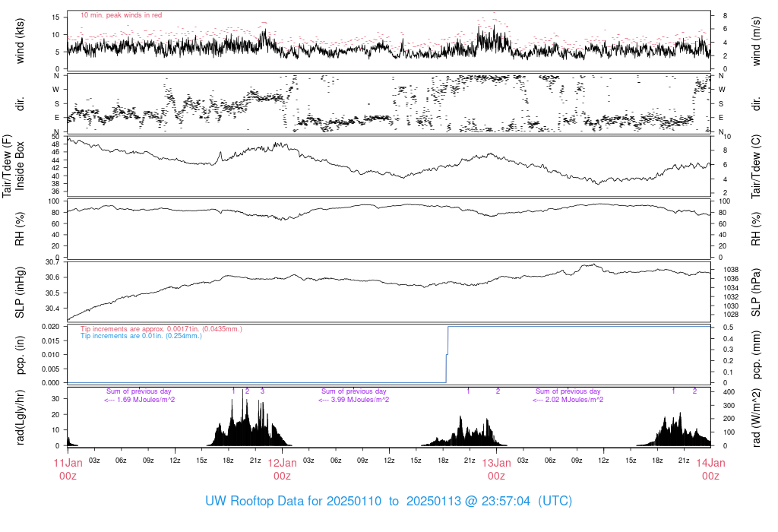
Task: Select the "1028" hPa tick label
Action: pos(731,315)
